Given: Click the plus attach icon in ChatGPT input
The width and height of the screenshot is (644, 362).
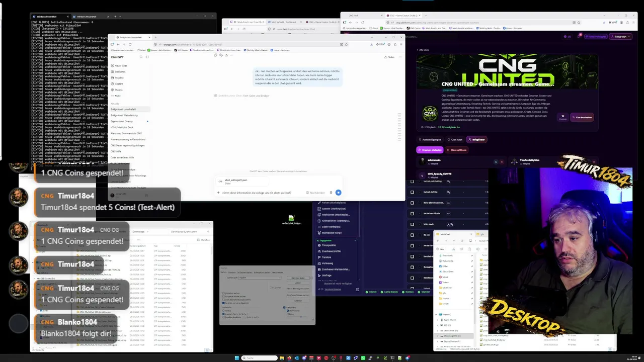Looking at the screenshot, I should tap(218, 193).
